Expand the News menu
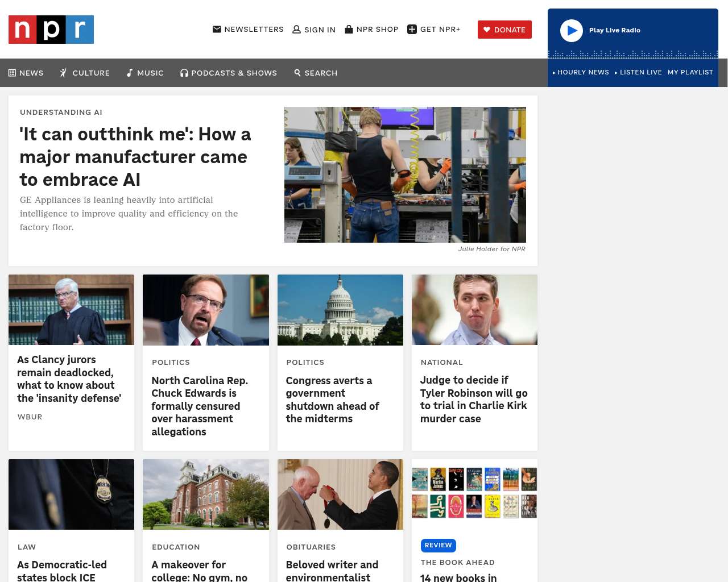Screen dimensions: 728x582 pyautogui.click(x=26, y=73)
